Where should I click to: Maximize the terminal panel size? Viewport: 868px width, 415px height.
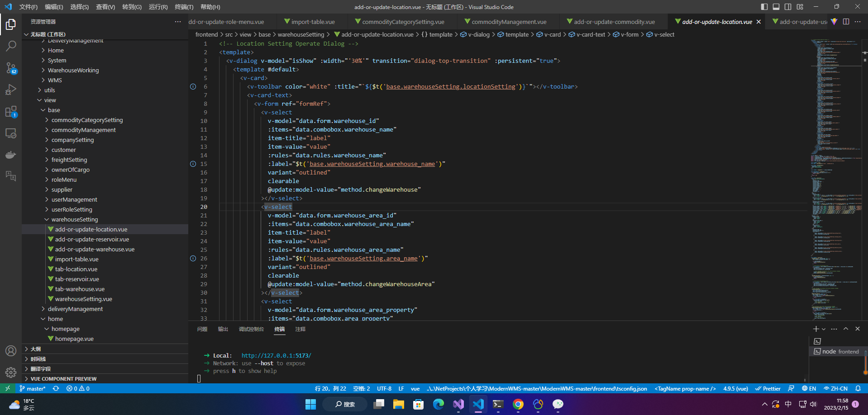click(846, 329)
